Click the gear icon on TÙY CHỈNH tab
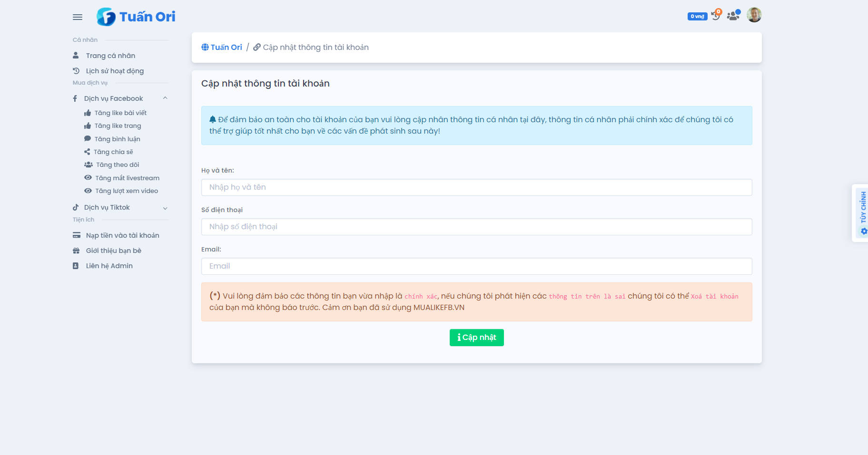This screenshot has width=868, height=455. coord(864,231)
